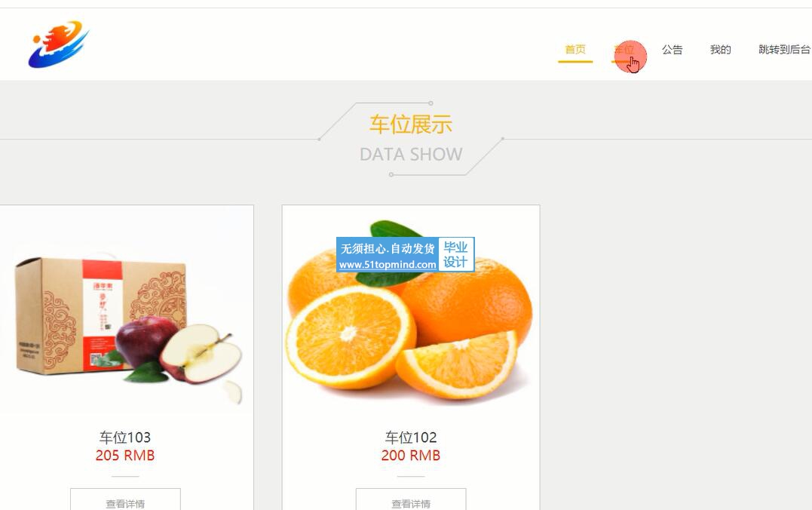This screenshot has height=510, width=812.
Task: Click the 51topmind watermark banner
Action: 406,254
